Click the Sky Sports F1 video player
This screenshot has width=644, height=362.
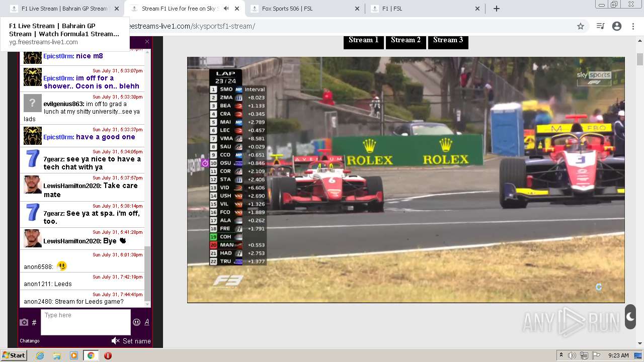coord(406,179)
